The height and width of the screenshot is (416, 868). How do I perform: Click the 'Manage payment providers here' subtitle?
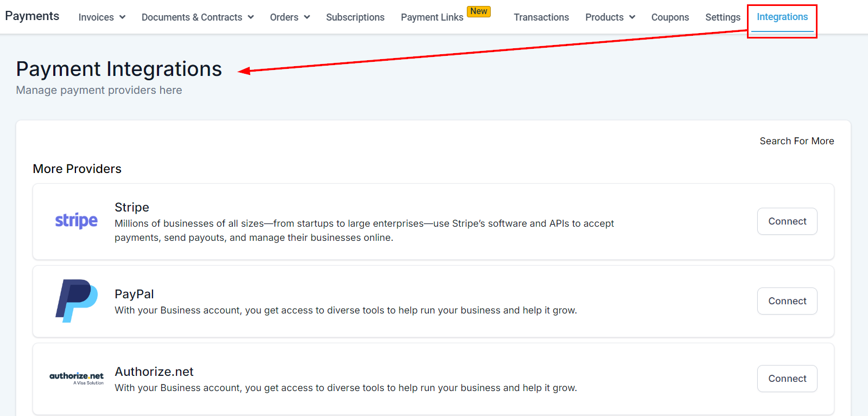(x=99, y=90)
